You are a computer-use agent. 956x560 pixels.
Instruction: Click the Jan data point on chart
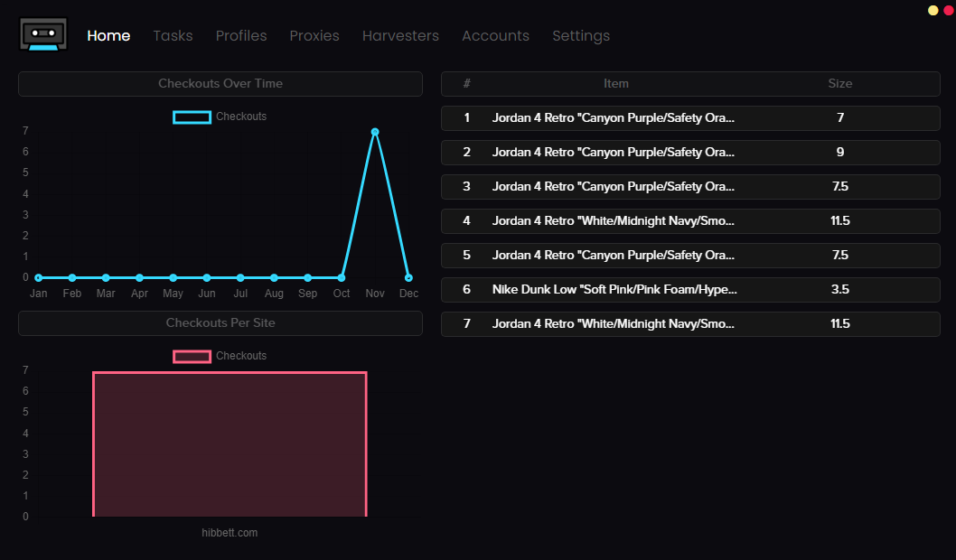click(39, 278)
